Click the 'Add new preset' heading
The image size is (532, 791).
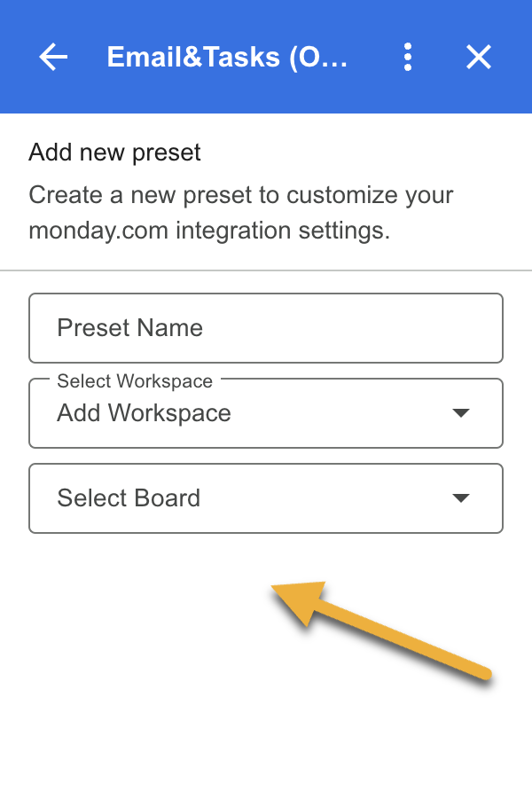point(115,153)
